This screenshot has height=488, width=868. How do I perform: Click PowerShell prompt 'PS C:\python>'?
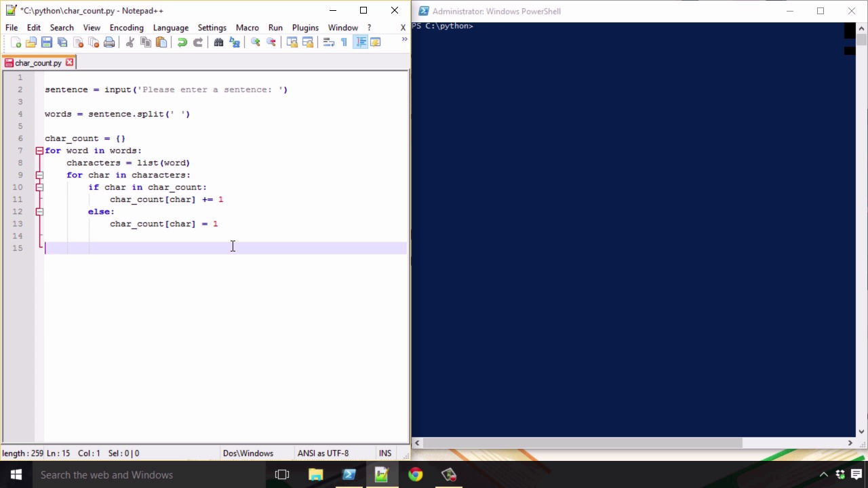point(442,26)
